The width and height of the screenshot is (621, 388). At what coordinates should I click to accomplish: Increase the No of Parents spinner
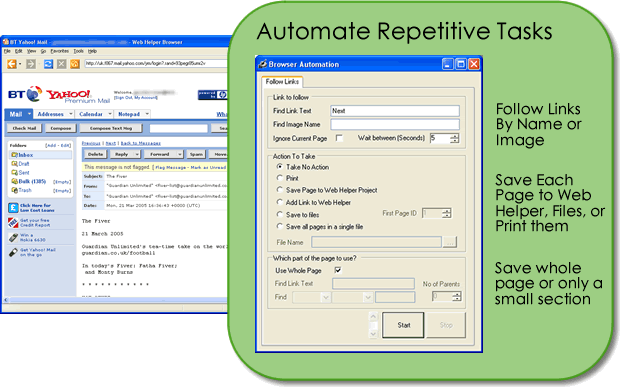(457, 294)
